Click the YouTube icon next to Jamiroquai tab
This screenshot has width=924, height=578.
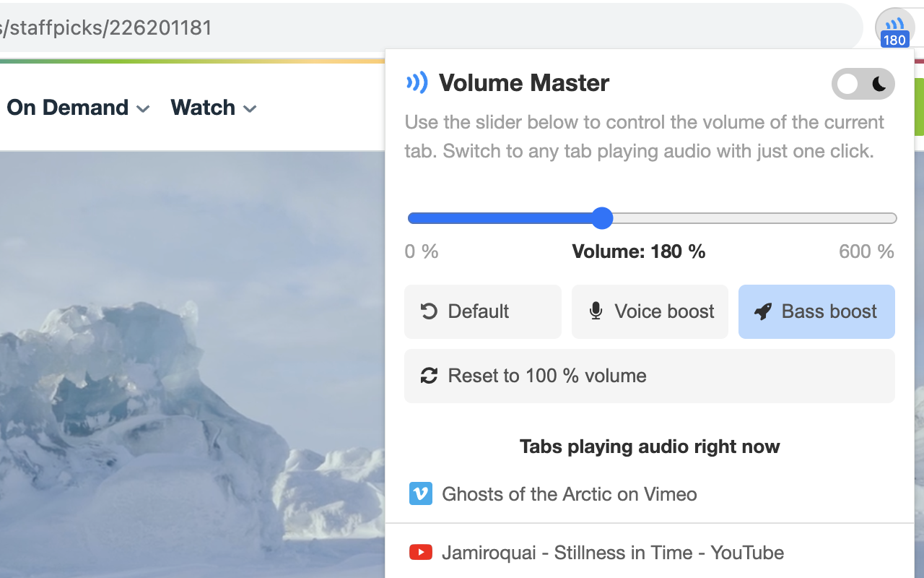click(x=421, y=552)
